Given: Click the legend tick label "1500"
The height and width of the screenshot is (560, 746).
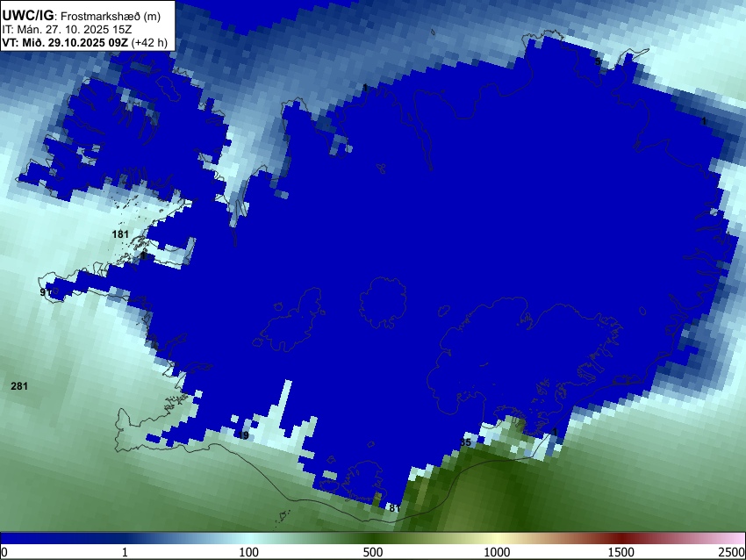Looking at the screenshot, I should tap(621, 552).
